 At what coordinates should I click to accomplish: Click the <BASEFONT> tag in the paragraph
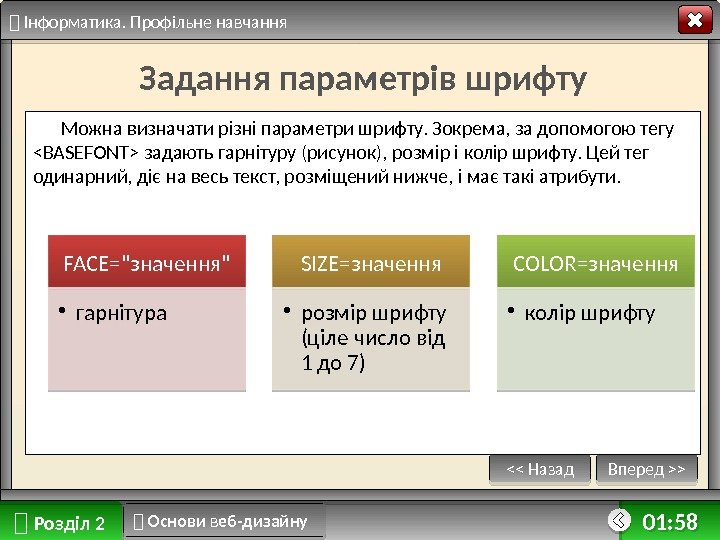tap(86, 153)
